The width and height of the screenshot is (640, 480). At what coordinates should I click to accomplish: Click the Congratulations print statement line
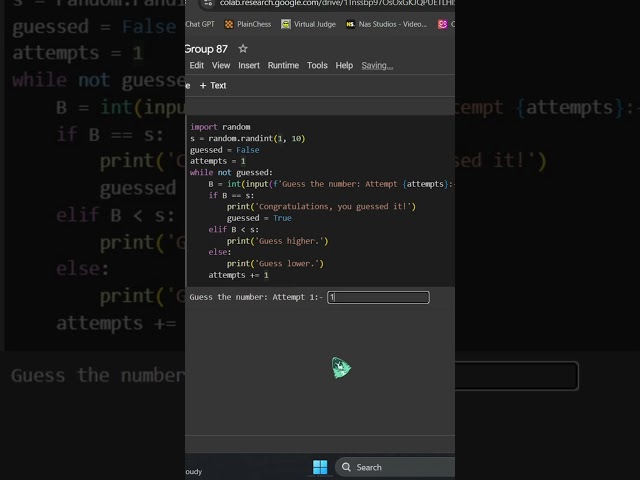point(321,207)
